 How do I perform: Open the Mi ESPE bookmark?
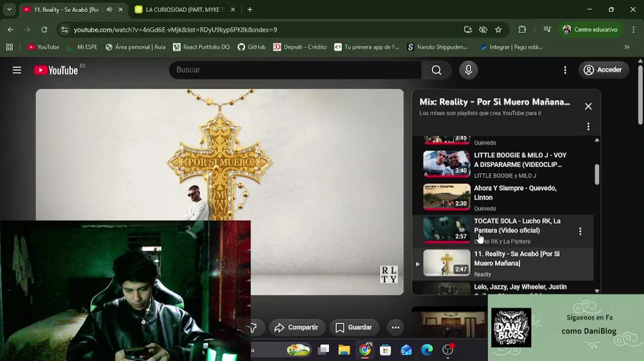pos(82,47)
